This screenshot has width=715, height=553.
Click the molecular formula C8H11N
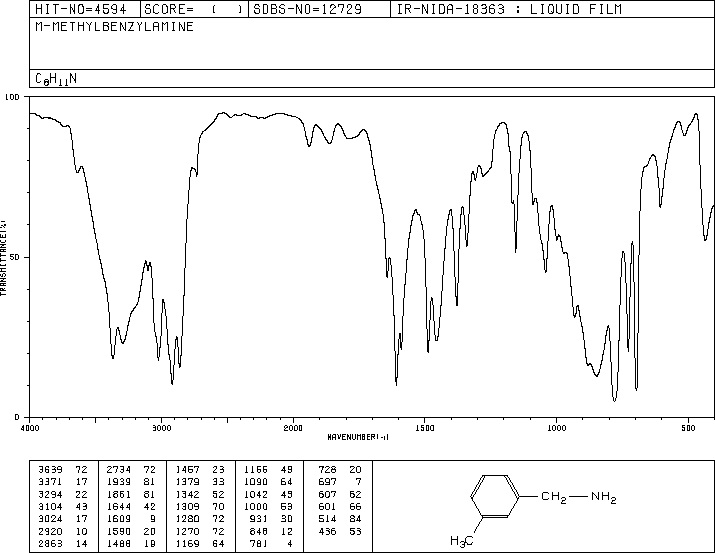pos(56,79)
